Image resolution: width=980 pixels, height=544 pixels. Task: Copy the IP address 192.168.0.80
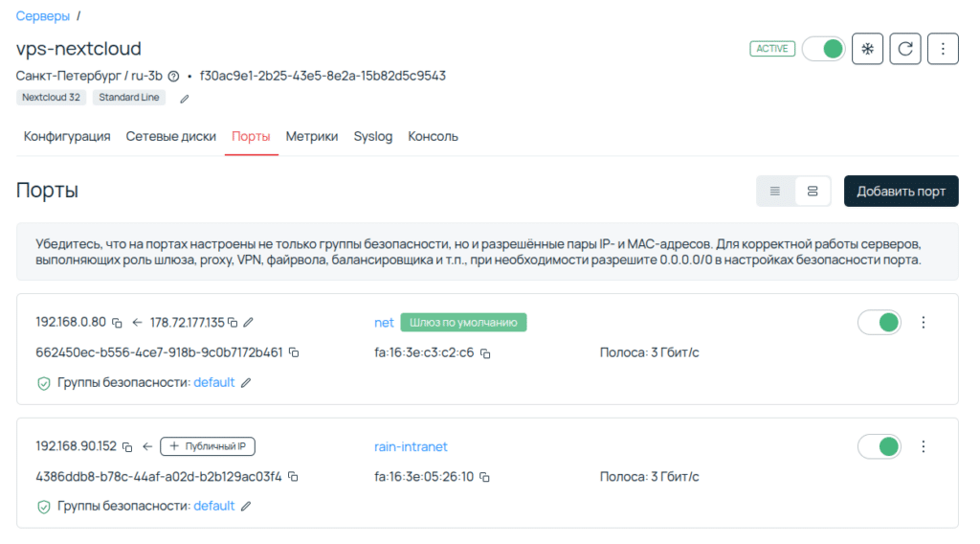click(118, 323)
